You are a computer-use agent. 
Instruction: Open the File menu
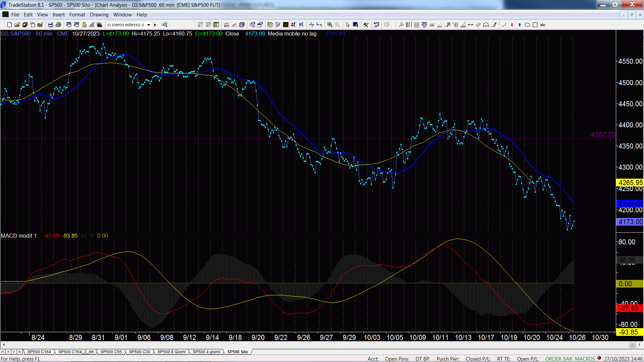click(15, 15)
